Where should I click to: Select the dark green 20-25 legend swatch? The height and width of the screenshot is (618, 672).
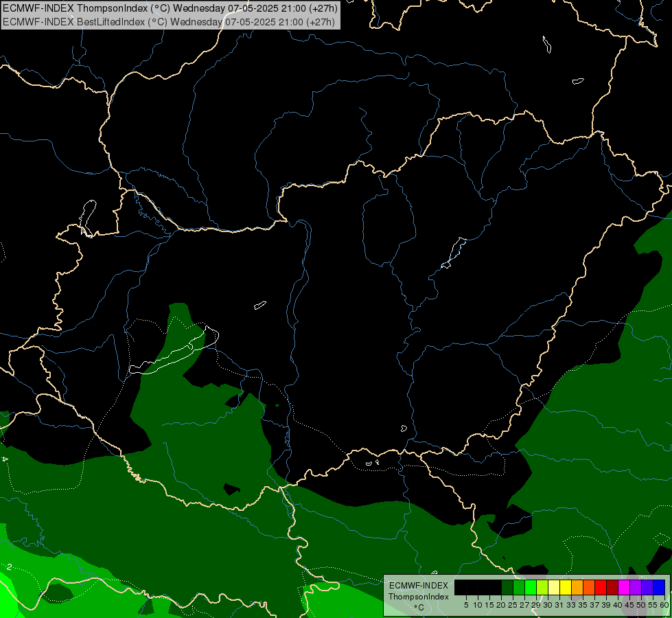click(507, 587)
